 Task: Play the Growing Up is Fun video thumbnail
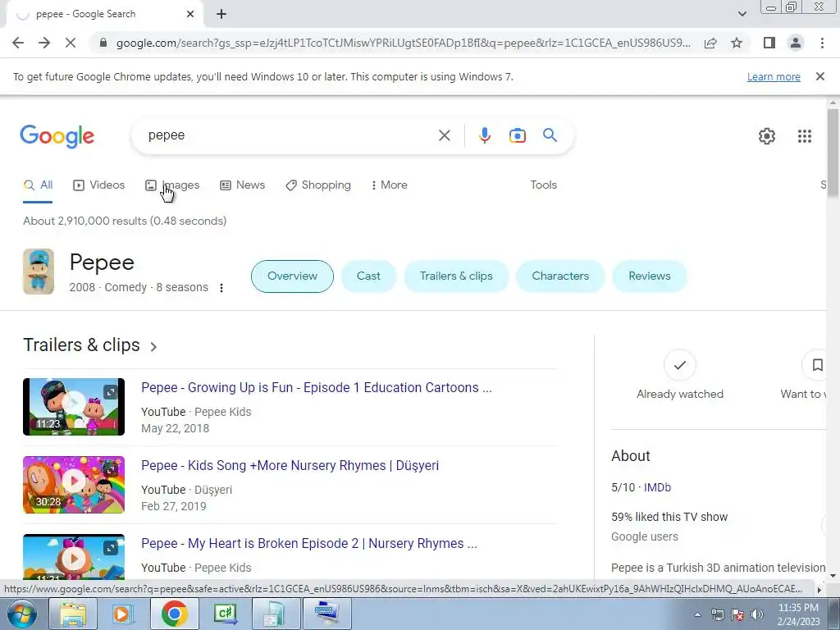74,407
